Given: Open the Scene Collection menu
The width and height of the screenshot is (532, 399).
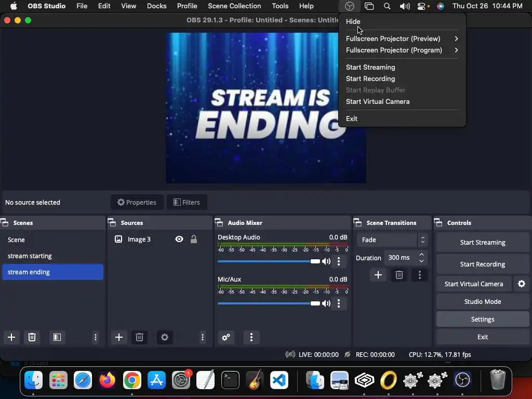Looking at the screenshot, I should 234,6.
